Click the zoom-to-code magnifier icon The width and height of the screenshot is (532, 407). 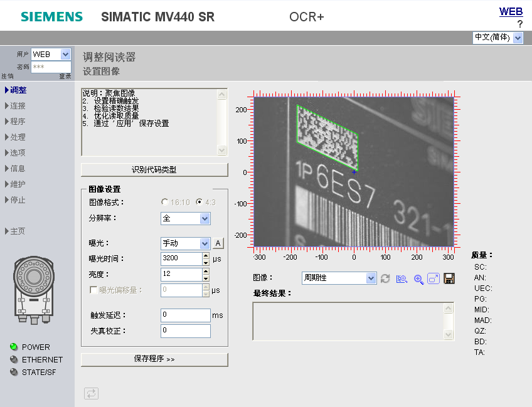[402, 278]
